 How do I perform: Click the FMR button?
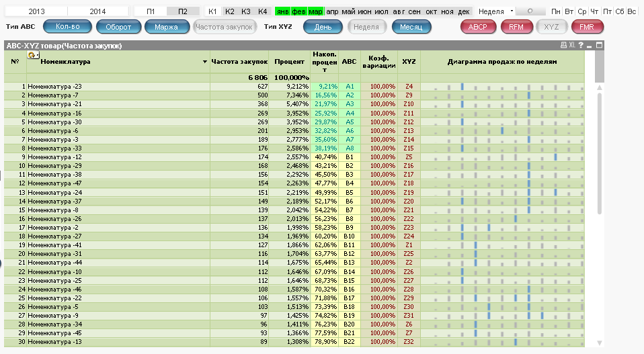coord(587,27)
